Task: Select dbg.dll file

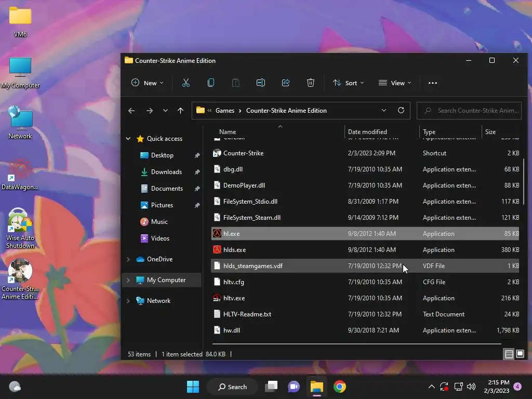Action: pyautogui.click(x=365, y=169)
